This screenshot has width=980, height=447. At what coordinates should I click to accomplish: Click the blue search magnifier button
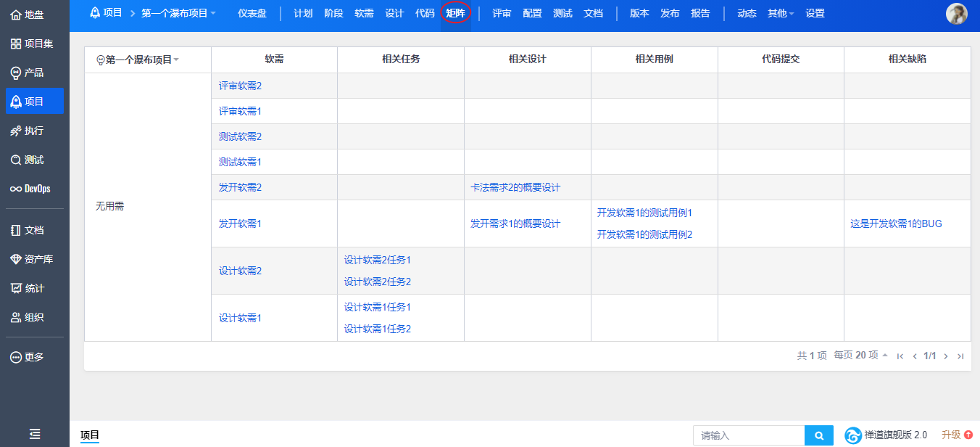(819, 435)
